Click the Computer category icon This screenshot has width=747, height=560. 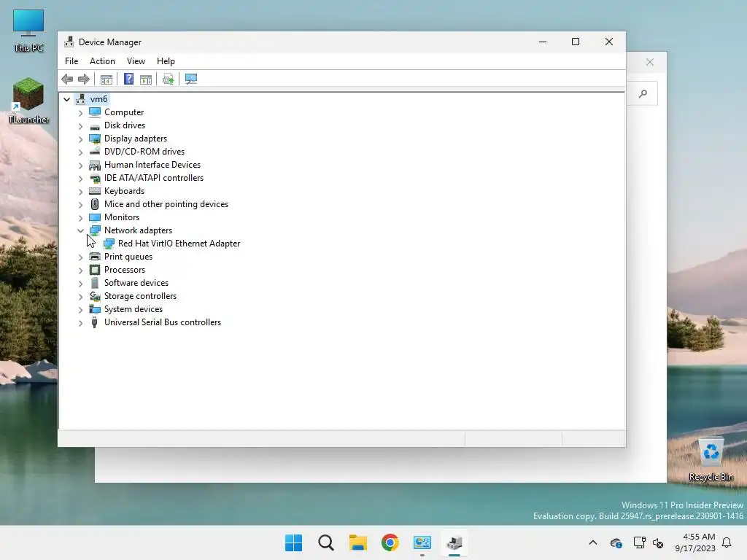click(95, 112)
